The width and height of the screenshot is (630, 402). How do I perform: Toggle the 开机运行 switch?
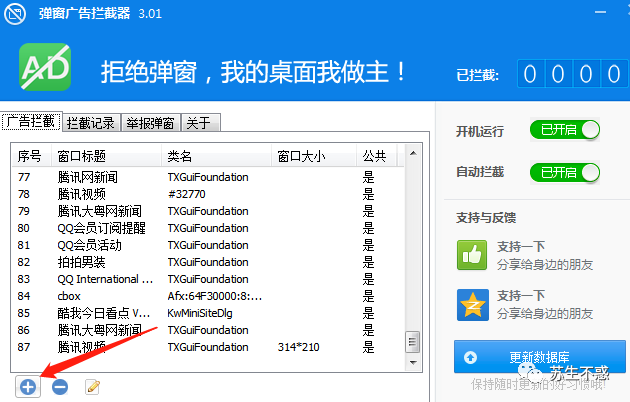coord(565,130)
